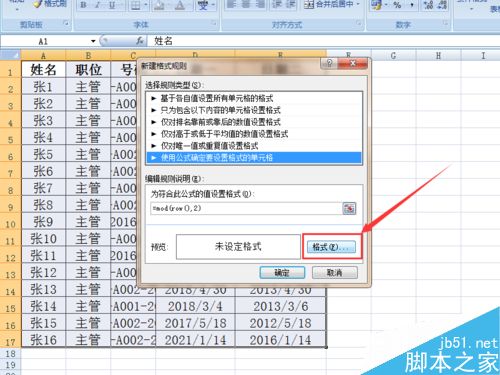500x375 pixels.
Task: Apply cell borders from the ribbon
Action: point(135,5)
